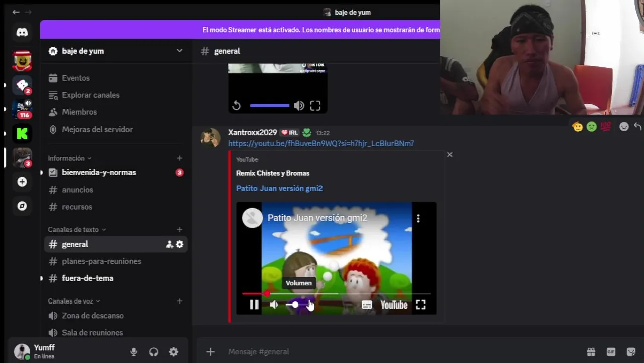Add channel to Información category
The width and height of the screenshot is (644, 363).
179,158
